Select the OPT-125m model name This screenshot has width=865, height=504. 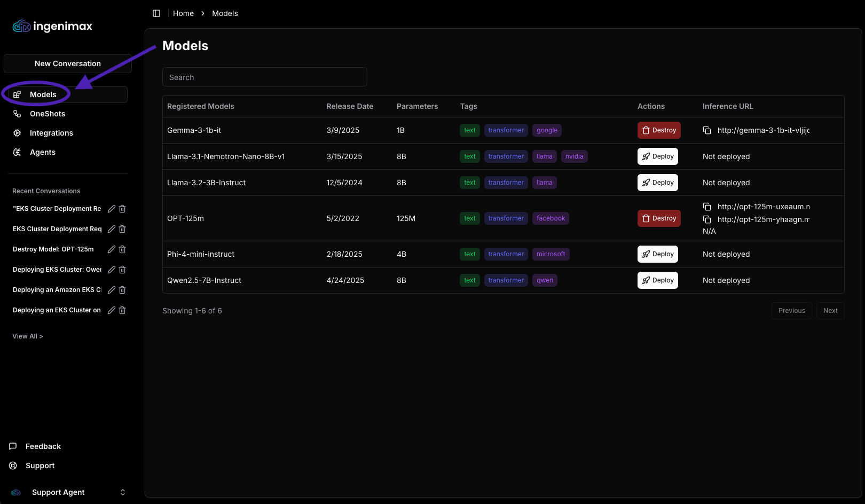(x=185, y=218)
